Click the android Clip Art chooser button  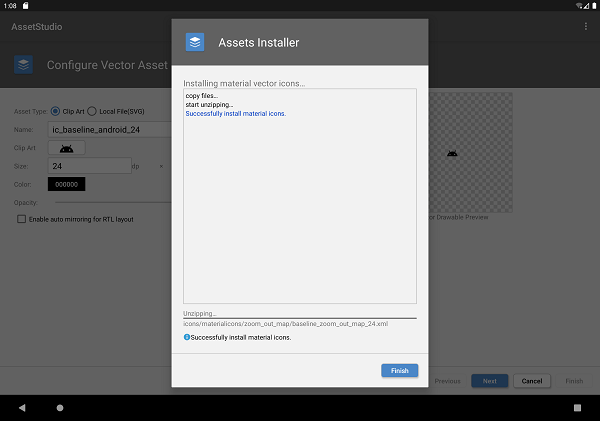coord(67,148)
